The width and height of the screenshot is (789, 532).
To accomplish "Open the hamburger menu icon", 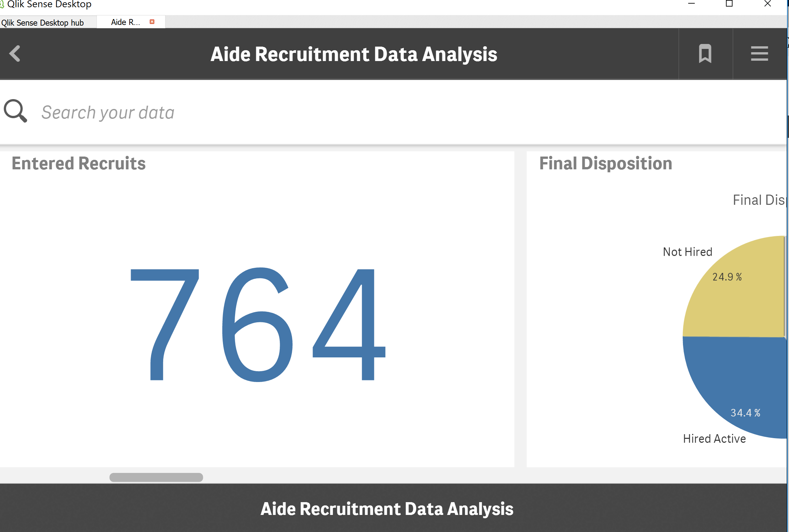I will coord(759,53).
